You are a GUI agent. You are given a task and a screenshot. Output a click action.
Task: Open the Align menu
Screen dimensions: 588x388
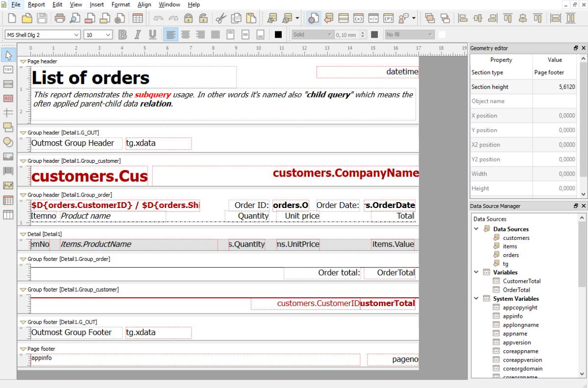pos(144,4)
